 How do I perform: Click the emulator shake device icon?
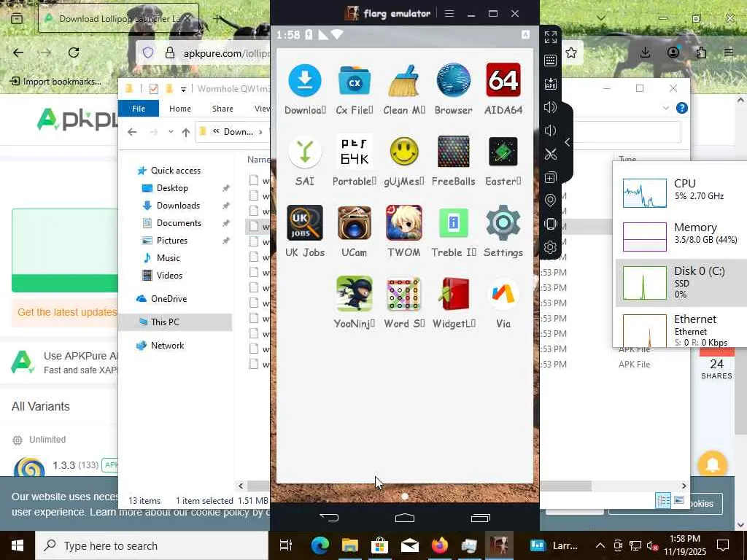(550, 224)
